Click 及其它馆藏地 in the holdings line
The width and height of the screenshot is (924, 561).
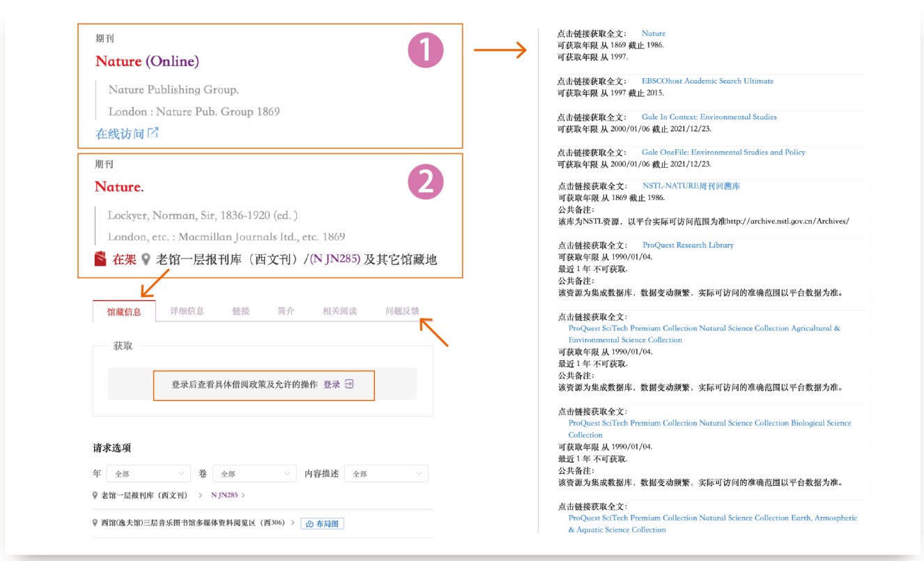click(401, 259)
